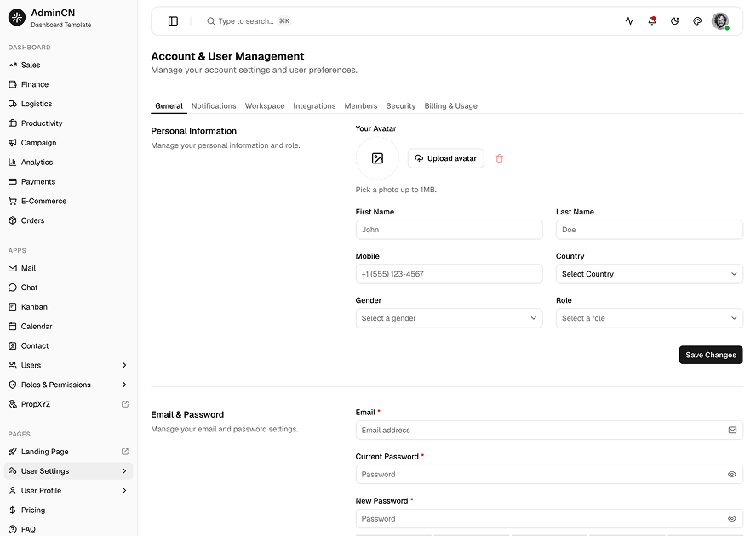
Task: Open Productivity dashboard in sidebar
Action: [68, 123]
